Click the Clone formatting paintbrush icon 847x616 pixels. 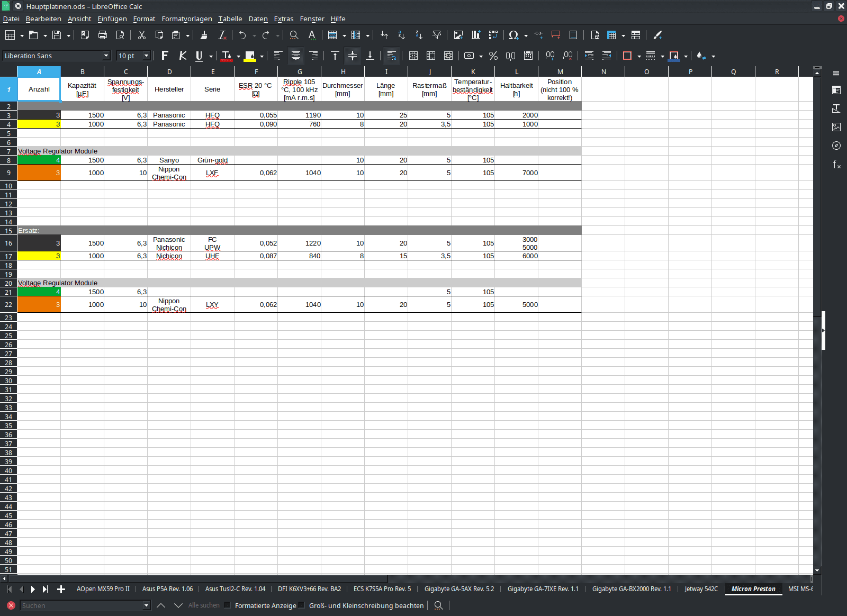pos(204,35)
